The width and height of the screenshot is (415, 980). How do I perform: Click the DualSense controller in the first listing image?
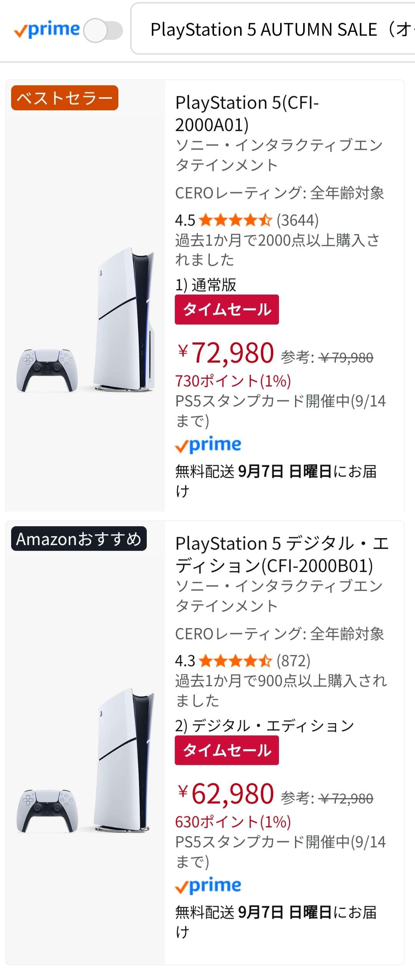point(47,370)
